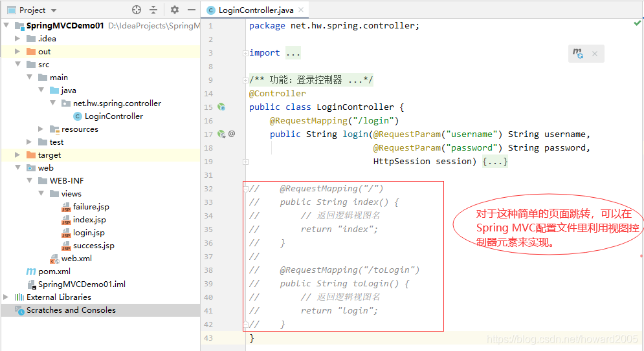Collapse the main folder

click(x=29, y=77)
